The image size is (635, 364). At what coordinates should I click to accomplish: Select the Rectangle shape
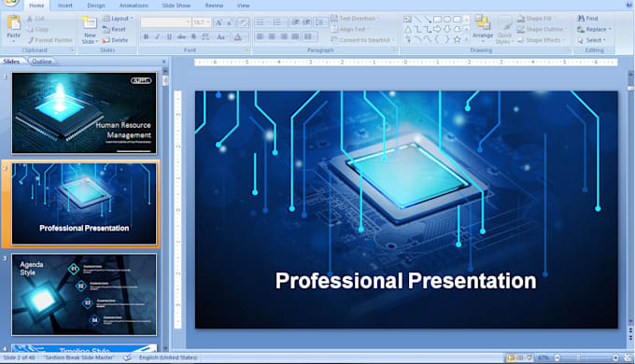(x=437, y=19)
